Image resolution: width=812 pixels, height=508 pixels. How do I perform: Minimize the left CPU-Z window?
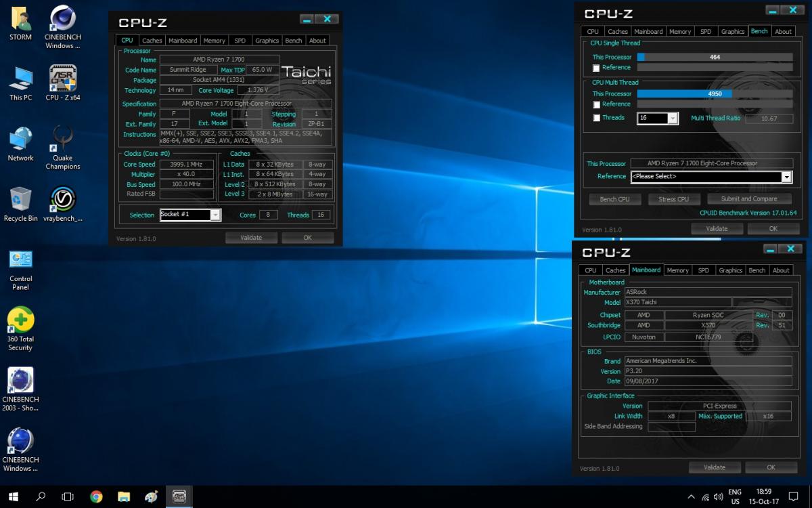click(x=307, y=20)
